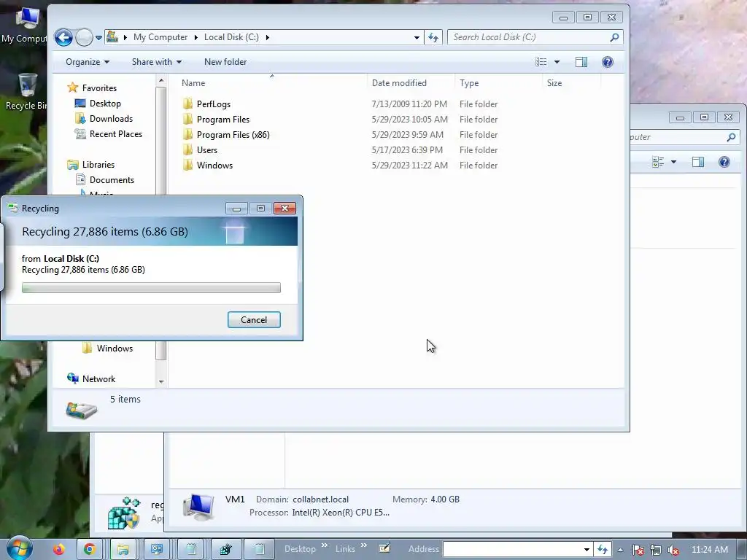
Task: Refresh the Local Disk (C:) folder view
Action: 433,37
